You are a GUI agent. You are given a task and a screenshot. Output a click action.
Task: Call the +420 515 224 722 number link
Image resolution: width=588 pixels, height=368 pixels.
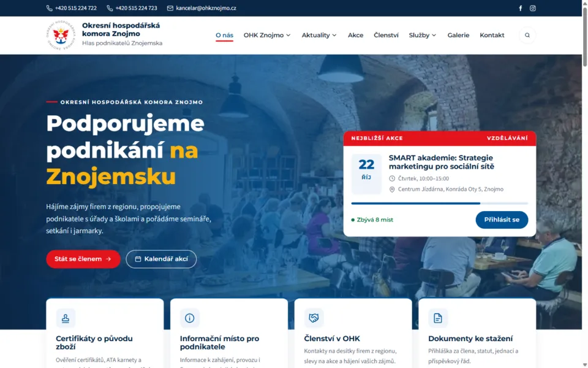[x=76, y=8]
